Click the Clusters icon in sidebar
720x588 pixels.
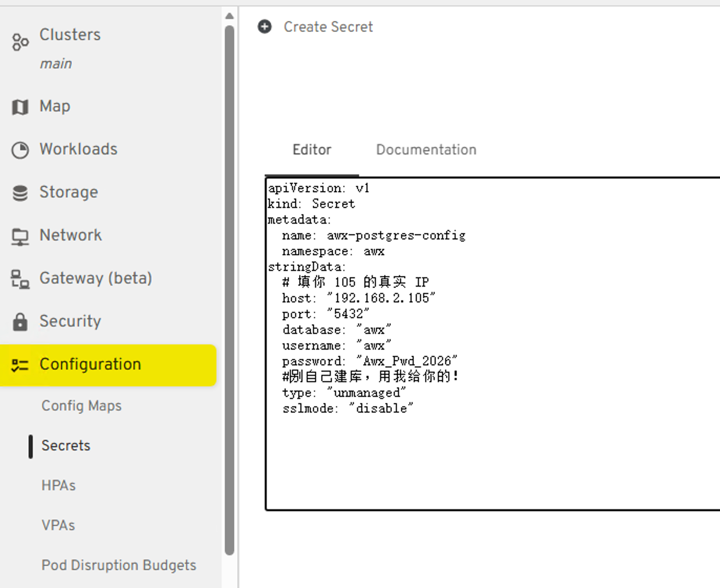20,42
